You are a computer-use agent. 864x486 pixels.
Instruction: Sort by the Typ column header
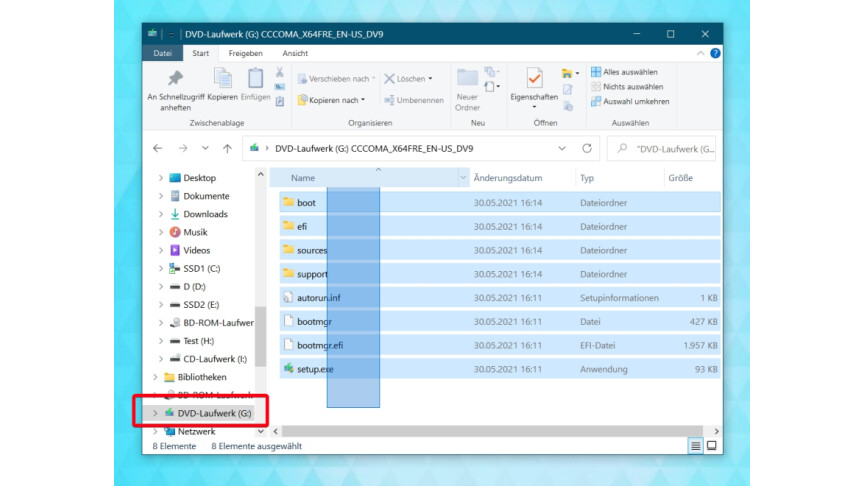[619, 177]
